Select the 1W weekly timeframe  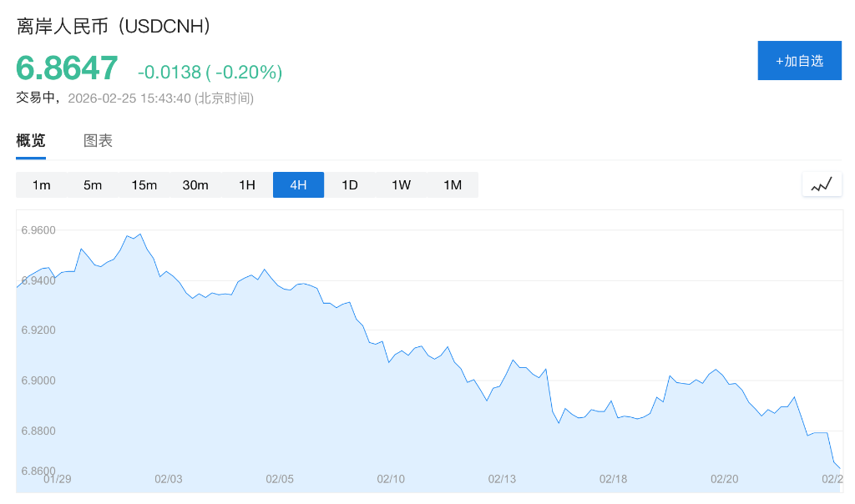401,185
